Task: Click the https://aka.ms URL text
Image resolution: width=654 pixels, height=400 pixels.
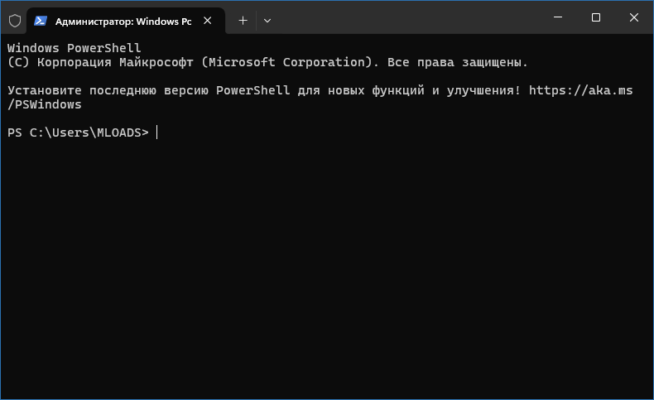Action: tap(581, 91)
